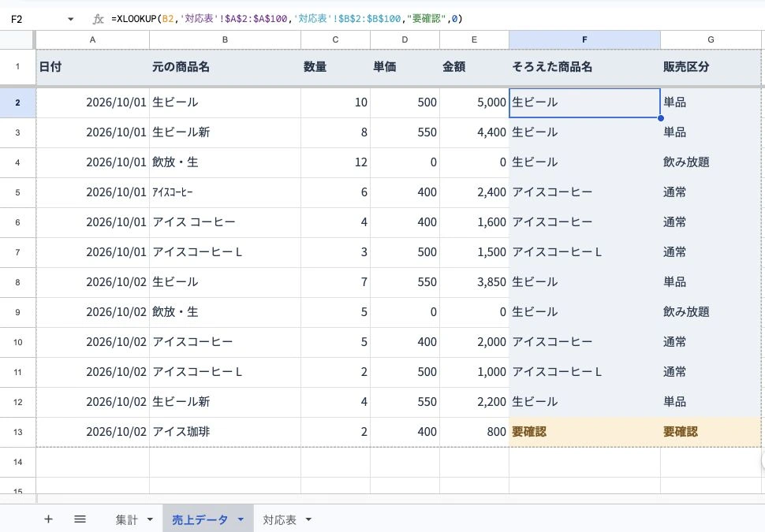
Task: Click the 単価 header cell
Action: pyautogui.click(x=405, y=67)
